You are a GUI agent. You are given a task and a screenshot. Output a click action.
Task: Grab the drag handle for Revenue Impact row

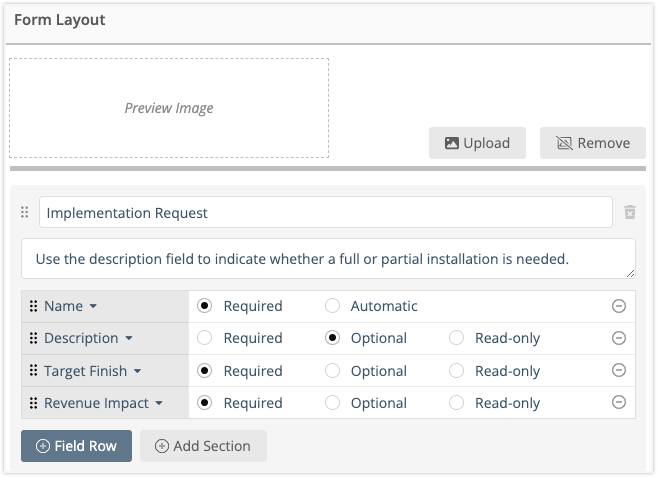click(x=33, y=403)
